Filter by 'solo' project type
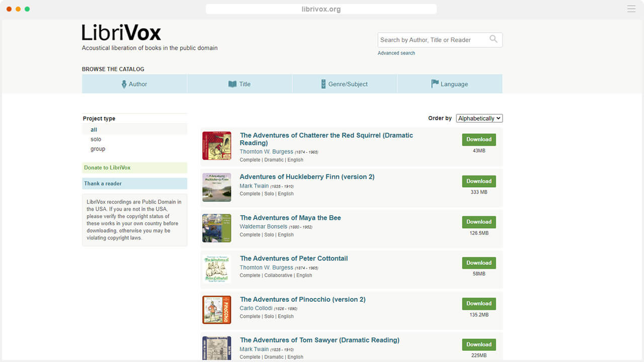Viewport: 644px width, 362px height. pyautogui.click(x=96, y=139)
